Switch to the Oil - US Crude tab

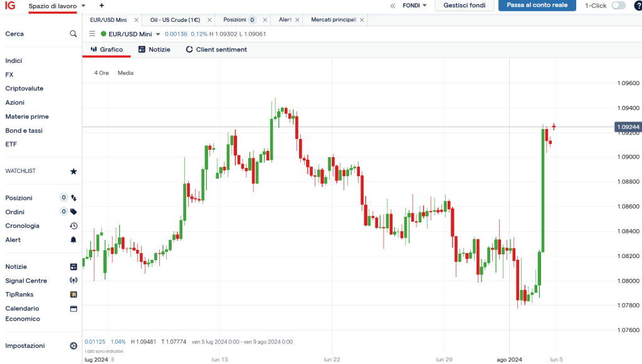[x=176, y=19]
